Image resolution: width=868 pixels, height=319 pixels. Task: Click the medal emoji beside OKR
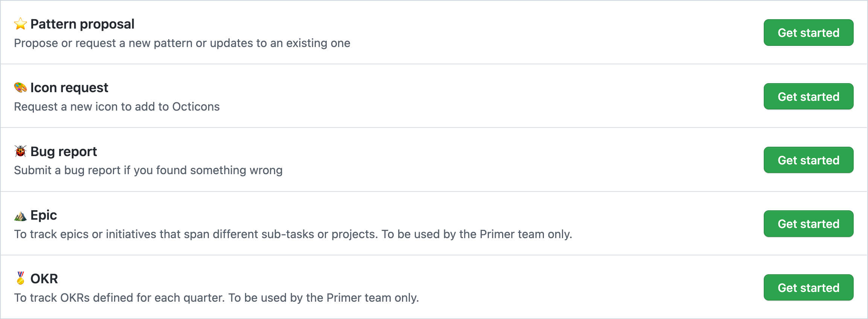tap(20, 278)
